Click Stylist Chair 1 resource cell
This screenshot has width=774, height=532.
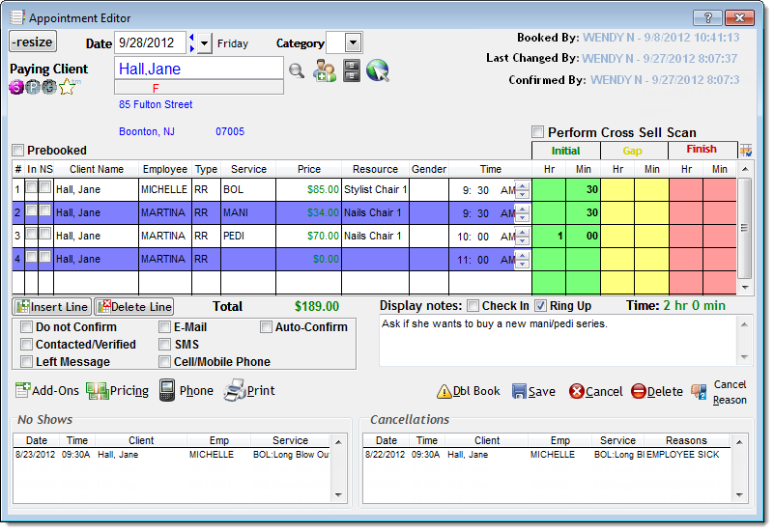click(x=375, y=190)
